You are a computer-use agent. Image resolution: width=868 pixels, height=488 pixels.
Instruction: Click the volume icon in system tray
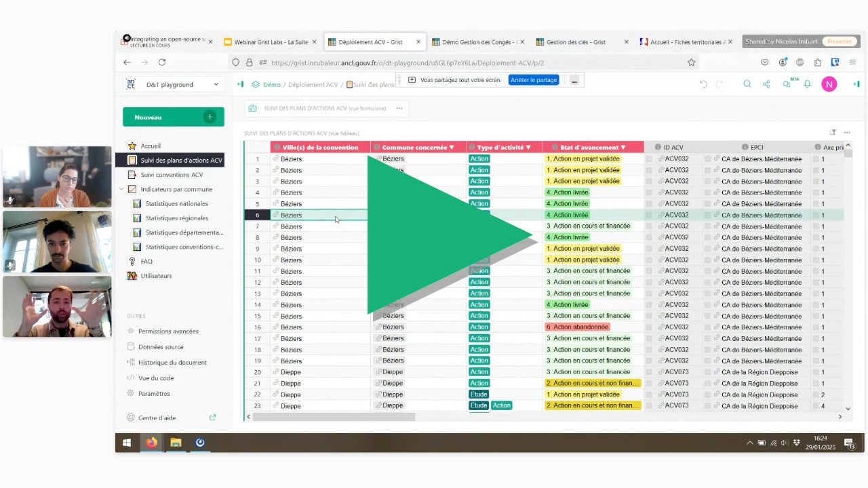point(785,443)
